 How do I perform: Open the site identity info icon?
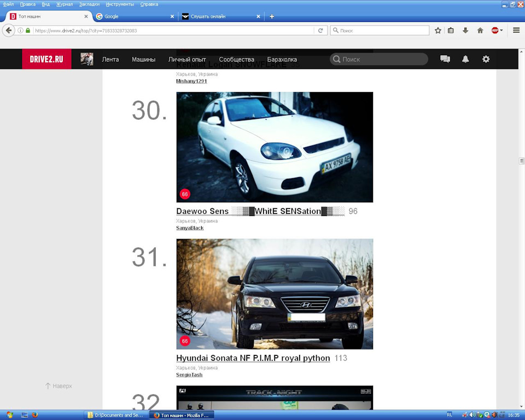[x=20, y=31]
